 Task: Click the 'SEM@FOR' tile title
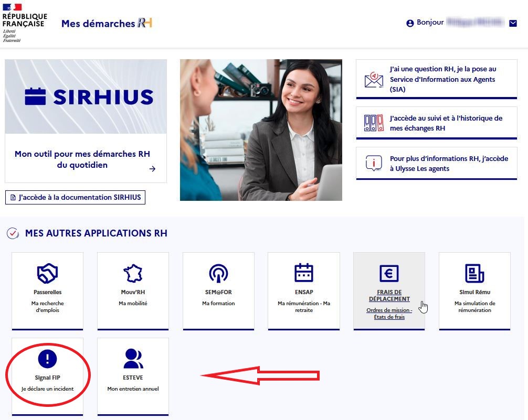(x=218, y=292)
